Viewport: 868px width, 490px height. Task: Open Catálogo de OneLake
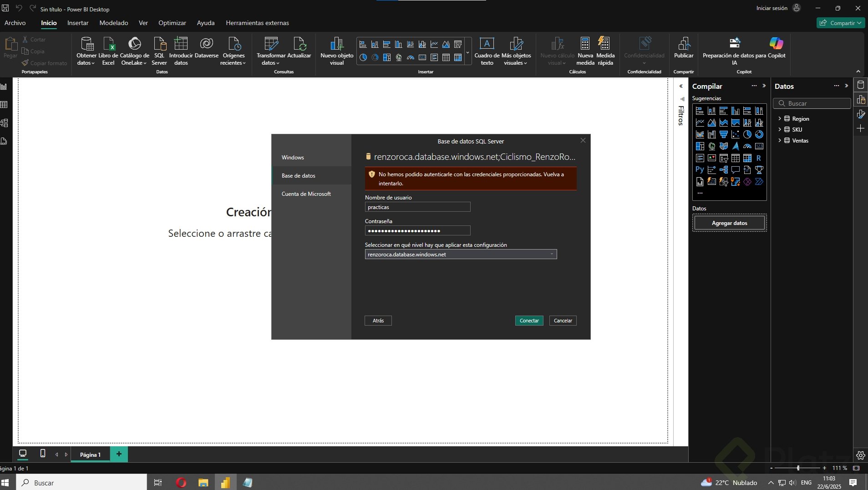(134, 51)
